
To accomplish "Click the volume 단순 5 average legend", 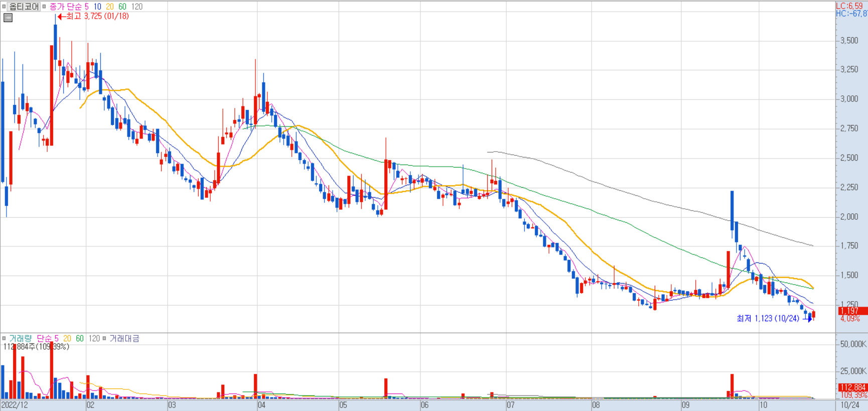I will point(48,338).
